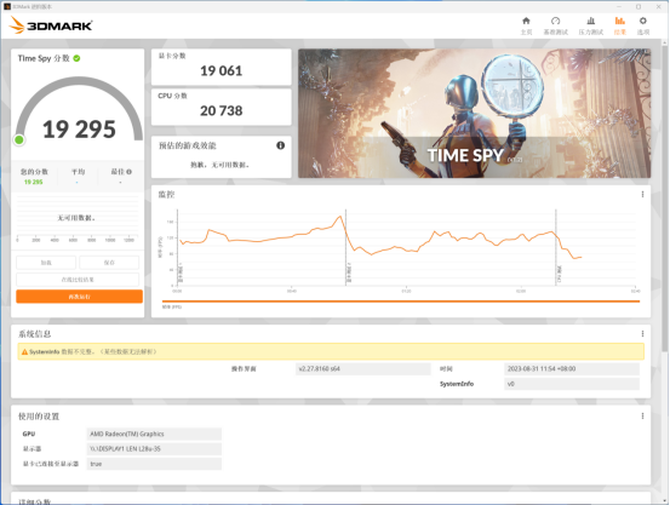Click the 无可用数据 message in score chart
The image size is (670, 505).
pyautogui.click(x=76, y=218)
